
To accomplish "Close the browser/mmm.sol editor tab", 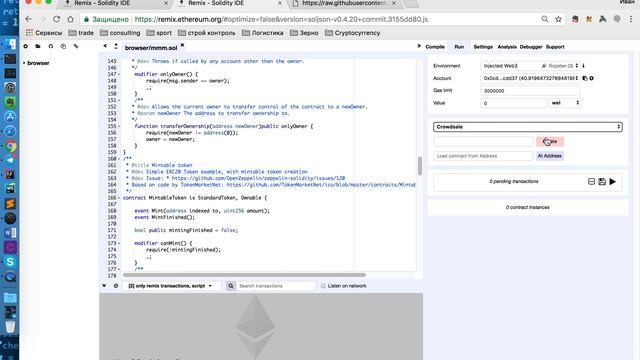I will click(x=182, y=45).
